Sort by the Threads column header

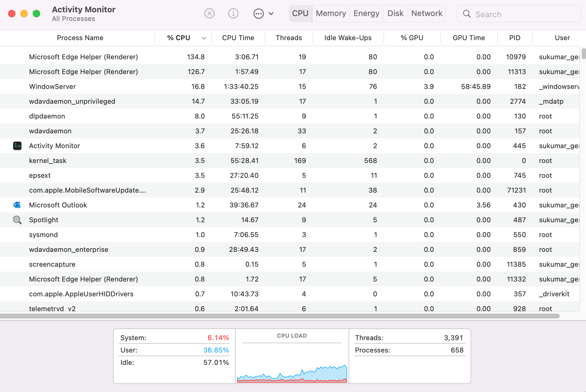tap(289, 38)
